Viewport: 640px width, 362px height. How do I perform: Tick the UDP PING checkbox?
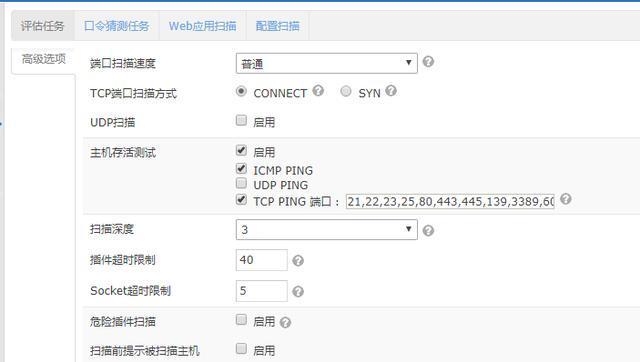click(241, 183)
